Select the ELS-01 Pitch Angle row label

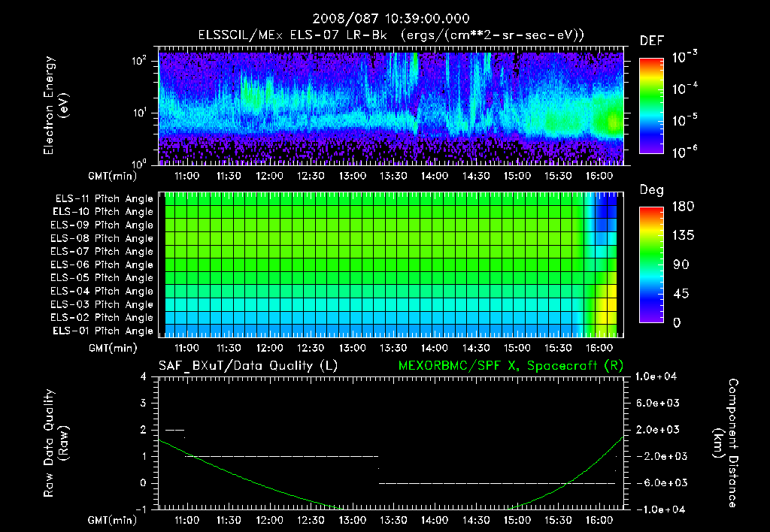tap(103, 331)
